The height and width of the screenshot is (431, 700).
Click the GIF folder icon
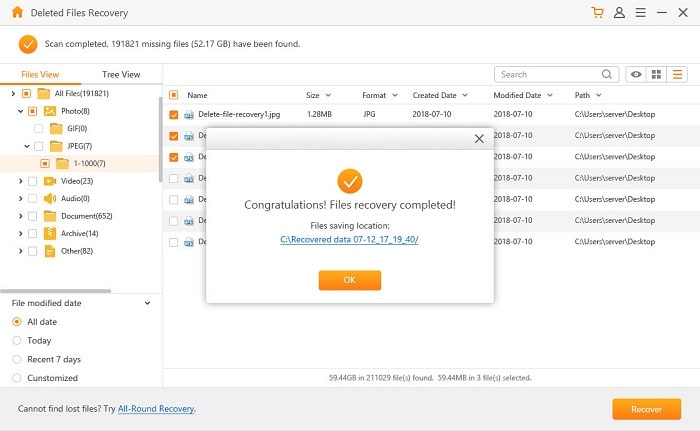point(56,129)
